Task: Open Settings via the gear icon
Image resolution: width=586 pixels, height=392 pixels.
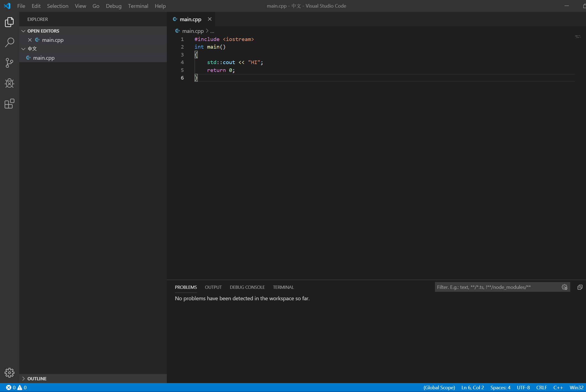Action: (10, 372)
